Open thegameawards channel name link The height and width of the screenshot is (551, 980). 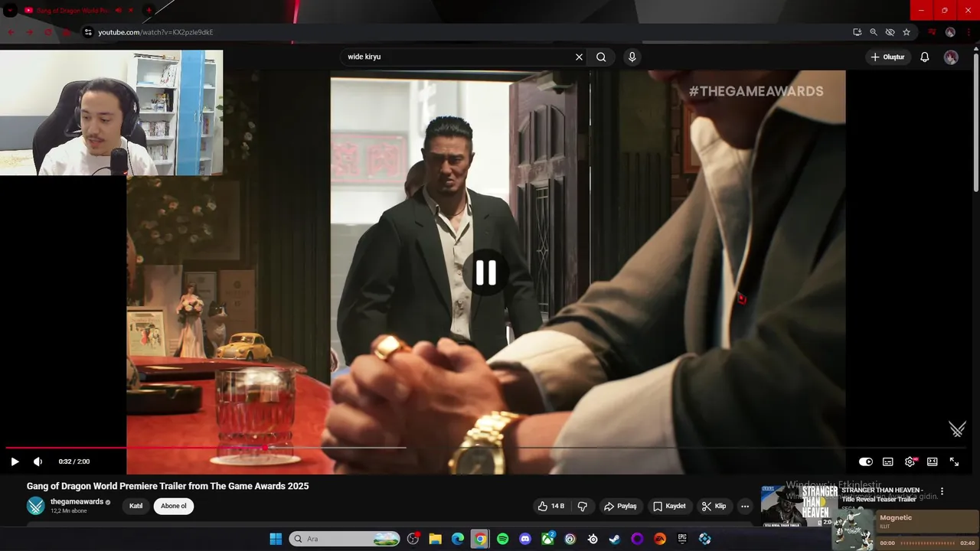[77, 502]
